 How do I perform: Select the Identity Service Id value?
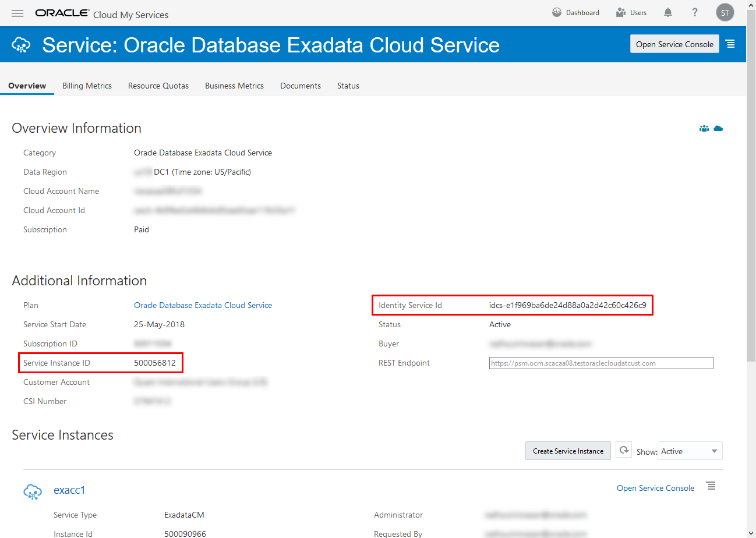567,305
